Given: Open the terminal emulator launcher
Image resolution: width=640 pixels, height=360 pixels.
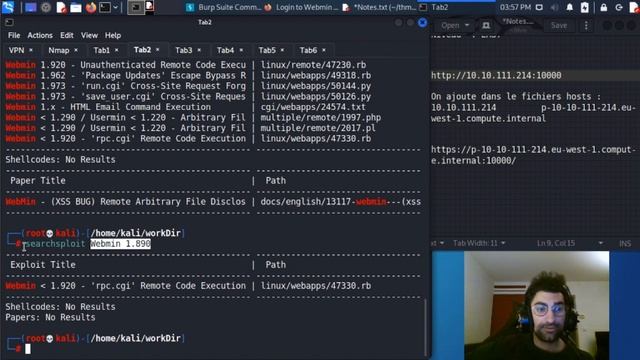Looking at the screenshot, I should coord(105,7).
